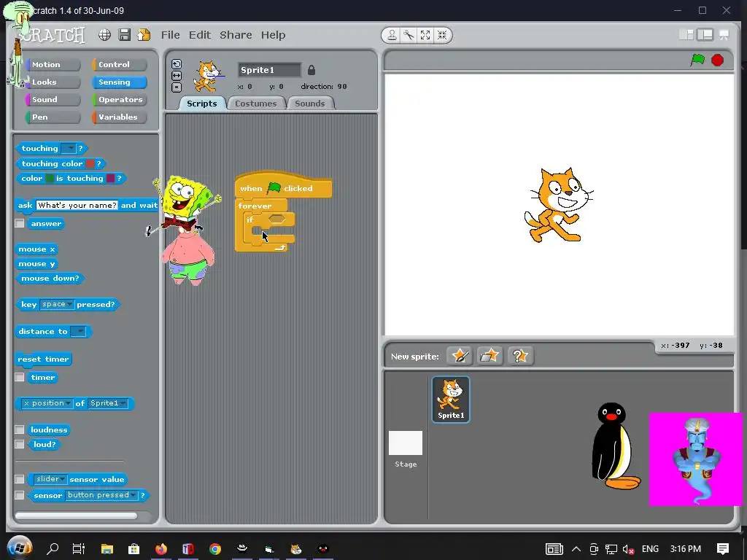
Task: Set rotation style to left-right flip
Action: pos(177,76)
